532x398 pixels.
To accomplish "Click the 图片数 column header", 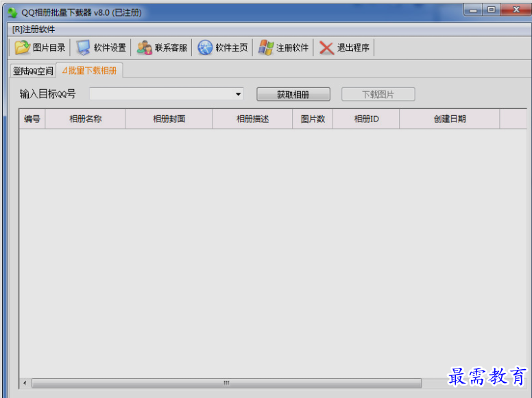I will tap(313, 119).
